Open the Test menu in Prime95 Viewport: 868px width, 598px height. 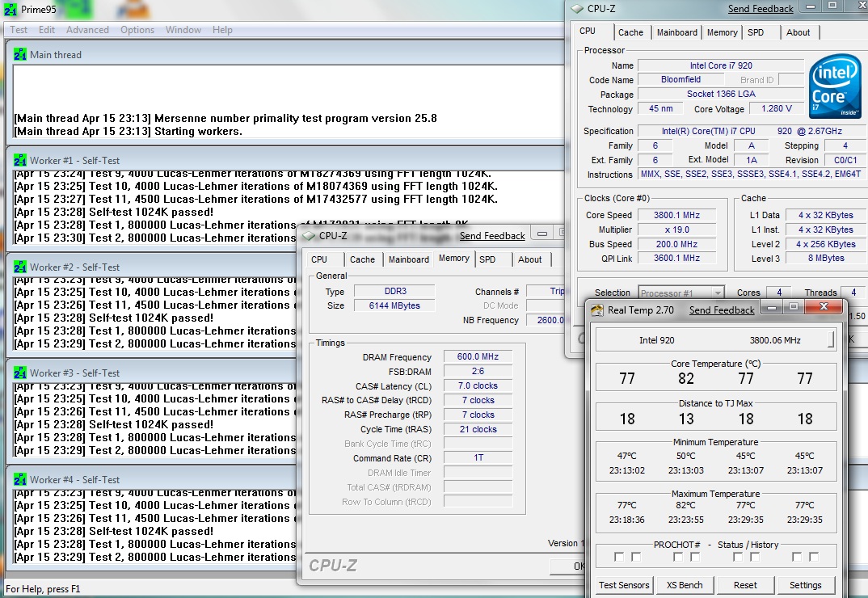tap(19, 30)
